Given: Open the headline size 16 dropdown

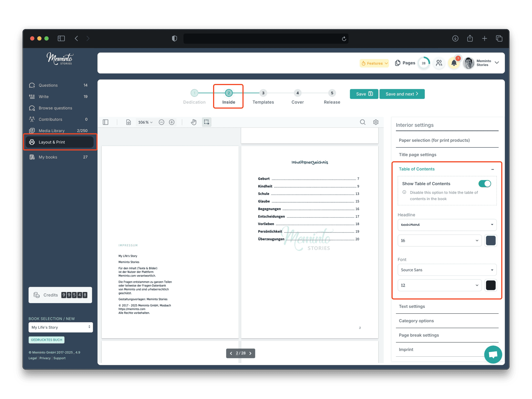Looking at the screenshot, I should pyautogui.click(x=439, y=241).
